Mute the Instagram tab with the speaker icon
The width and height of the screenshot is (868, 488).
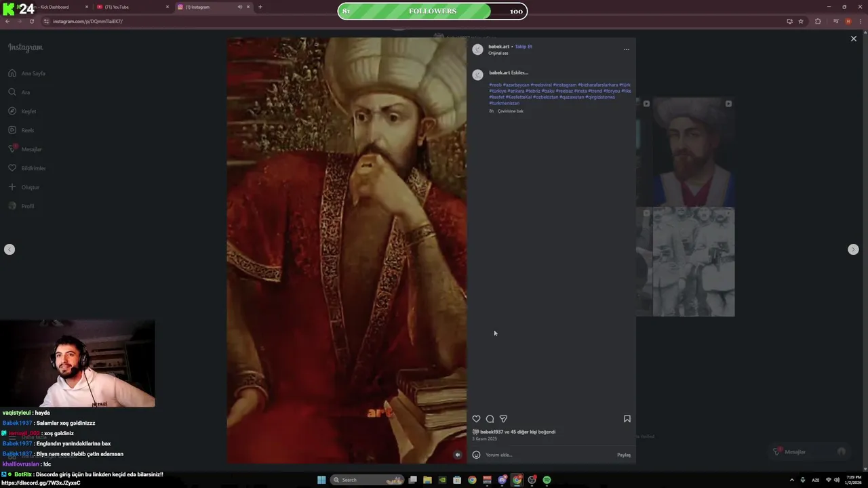[x=239, y=7]
